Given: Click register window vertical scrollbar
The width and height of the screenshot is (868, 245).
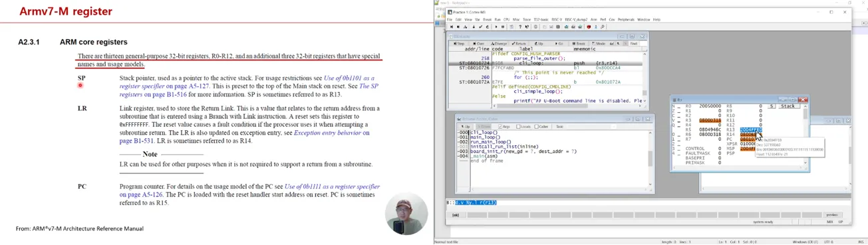Looking at the screenshot, I should point(805,134).
